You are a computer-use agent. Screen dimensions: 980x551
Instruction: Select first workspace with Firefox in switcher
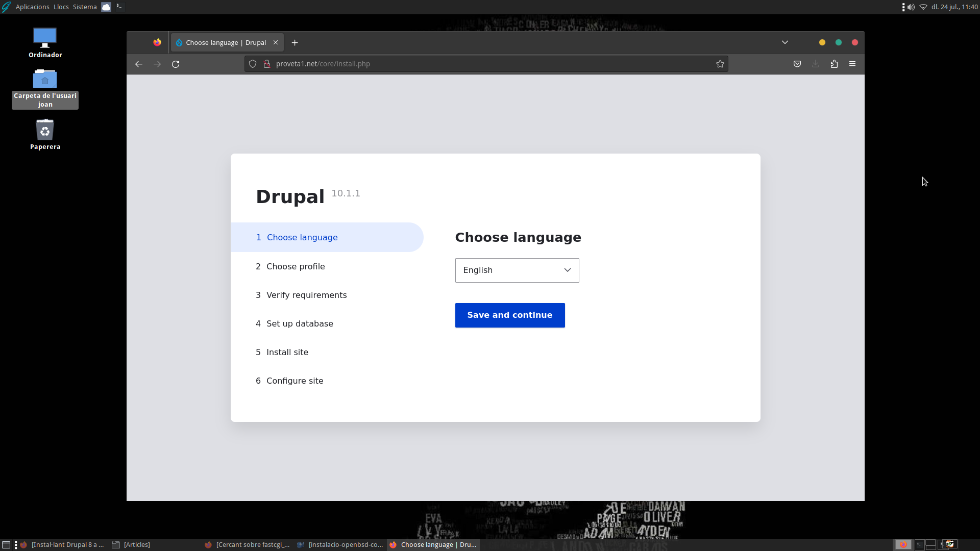[903, 545]
